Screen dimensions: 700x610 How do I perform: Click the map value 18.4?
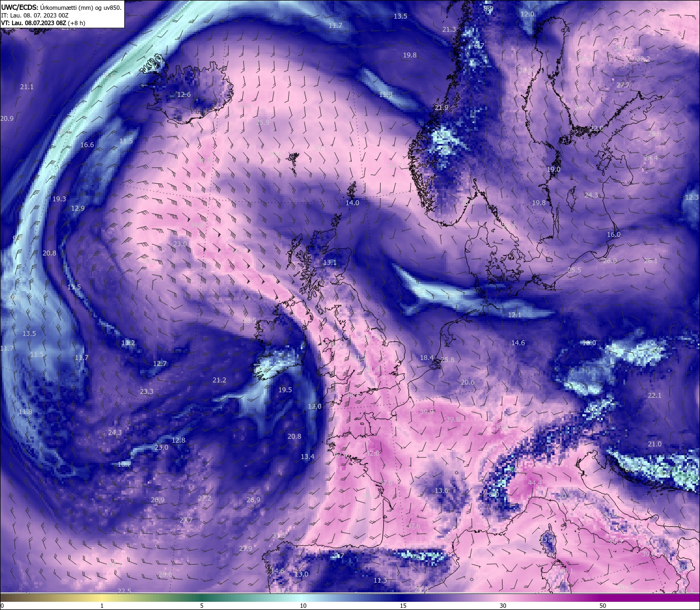coord(427,358)
